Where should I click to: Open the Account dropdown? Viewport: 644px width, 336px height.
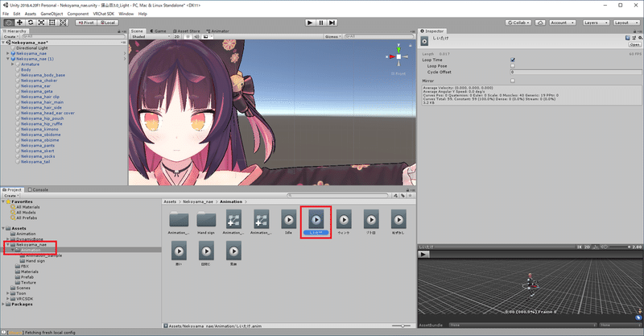click(x=562, y=23)
